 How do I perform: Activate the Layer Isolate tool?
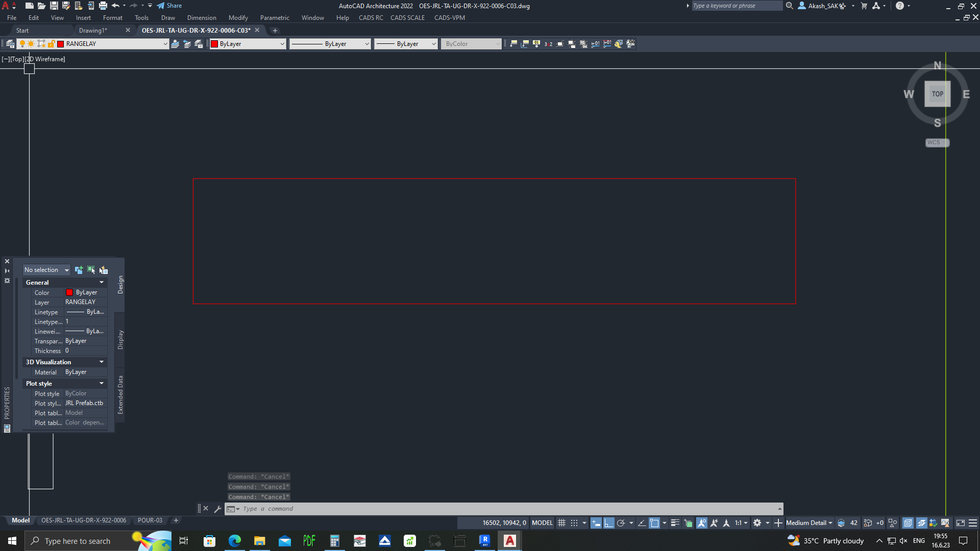pyautogui.click(x=175, y=44)
